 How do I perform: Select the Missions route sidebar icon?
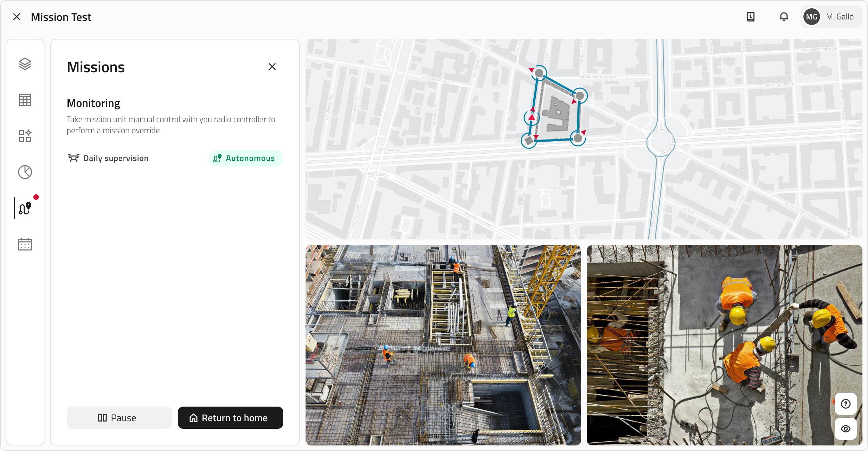pyautogui.click(x=25, y=208)
